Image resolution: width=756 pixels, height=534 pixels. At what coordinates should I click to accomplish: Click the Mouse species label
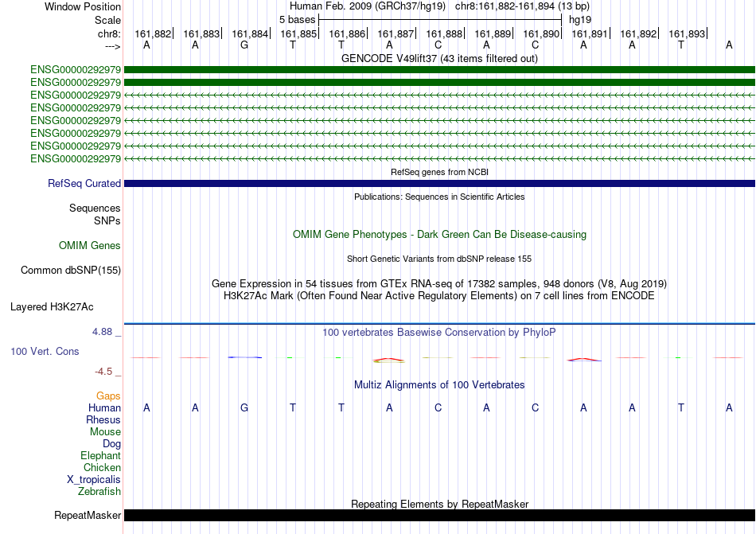(105, 432)
